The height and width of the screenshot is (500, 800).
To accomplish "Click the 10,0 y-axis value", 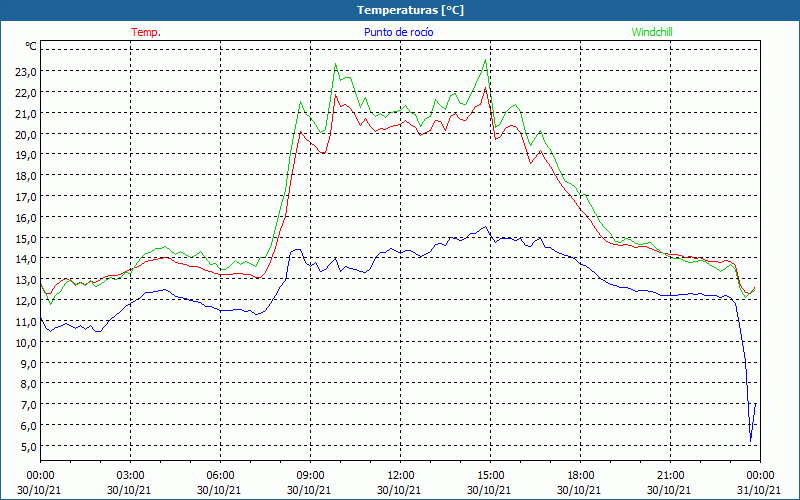I will (x=26, y=342).
